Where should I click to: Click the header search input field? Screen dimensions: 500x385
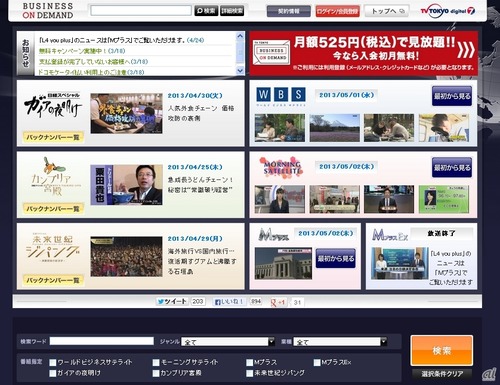point(141,10)
